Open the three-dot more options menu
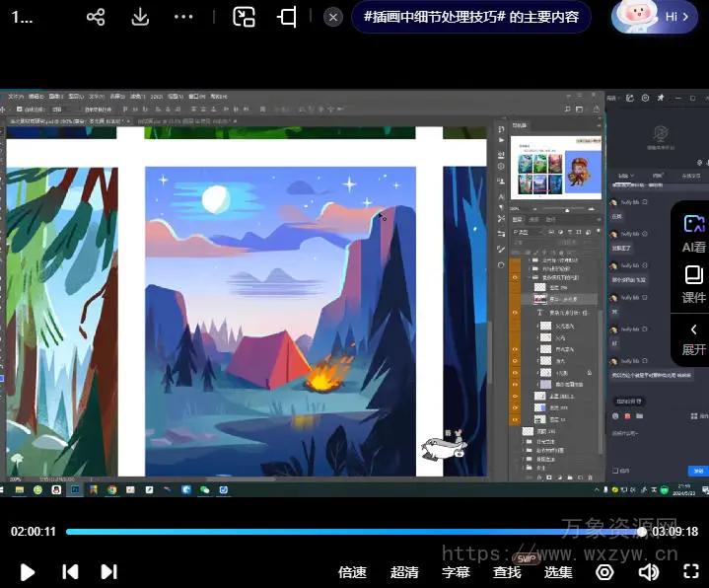This screenshot has height=588, width=709. coord(183,17)
